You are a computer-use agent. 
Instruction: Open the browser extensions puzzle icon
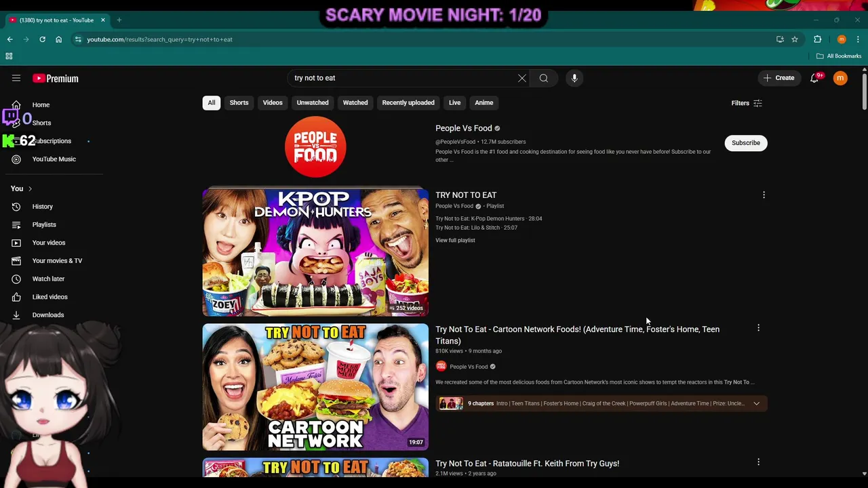(x=818, y=39)
